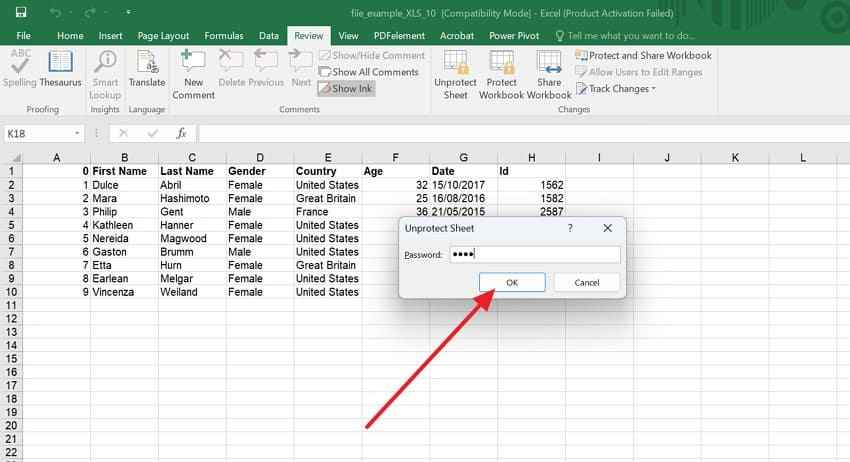
Task: Switch to the Formulas tab
Action: click(224, 36)
